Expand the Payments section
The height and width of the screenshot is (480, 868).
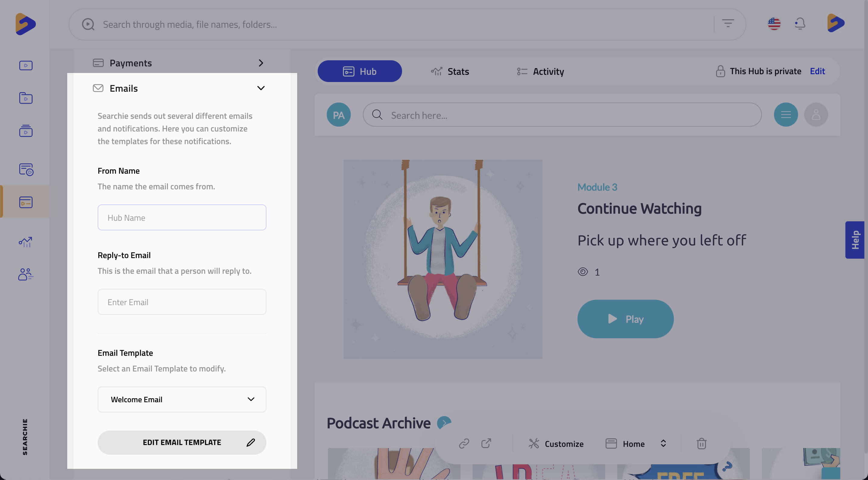pos(261,63)
